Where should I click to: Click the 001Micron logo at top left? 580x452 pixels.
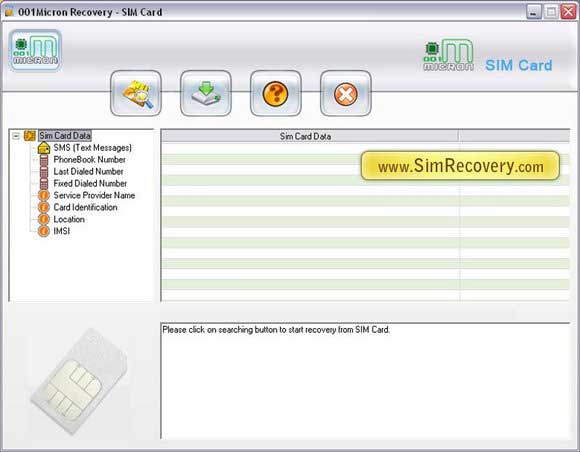click(x=35, y=50)
